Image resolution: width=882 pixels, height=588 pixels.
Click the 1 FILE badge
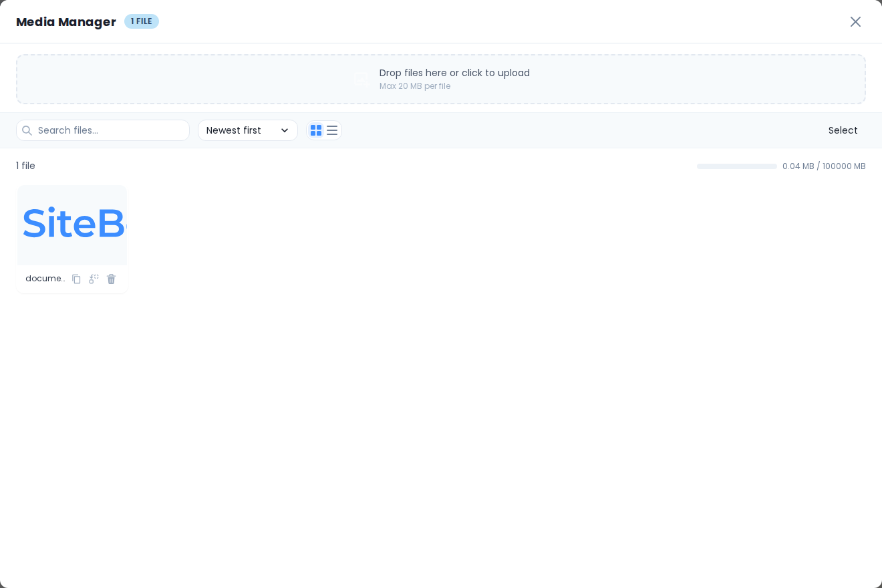(142, 21)
